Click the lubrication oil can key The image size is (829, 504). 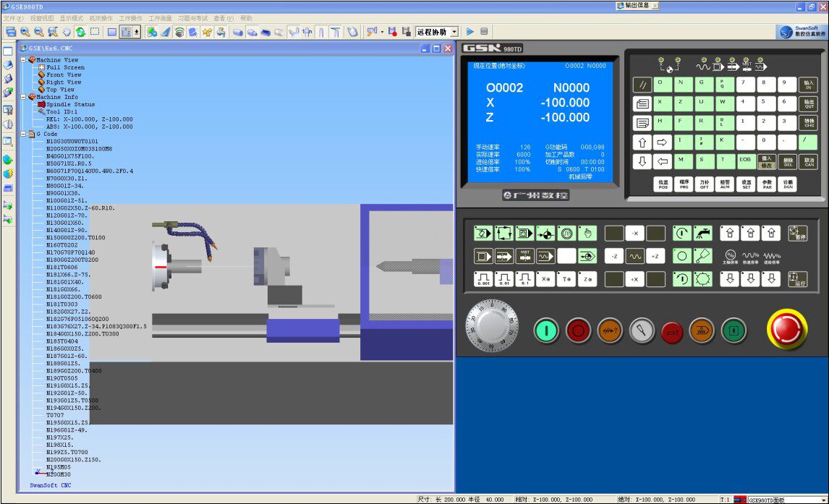(x=702, y=256)
